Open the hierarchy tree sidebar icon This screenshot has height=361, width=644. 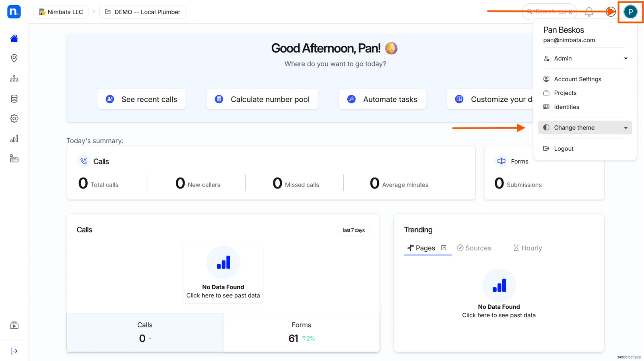click(14, 78)
